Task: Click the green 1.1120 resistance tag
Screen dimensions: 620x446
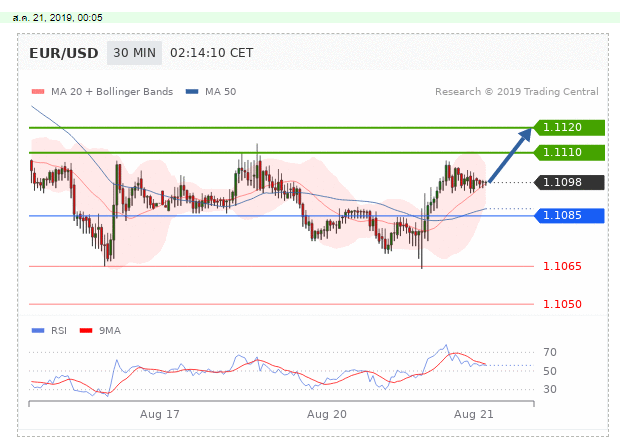Action: (x=569, y=127)
